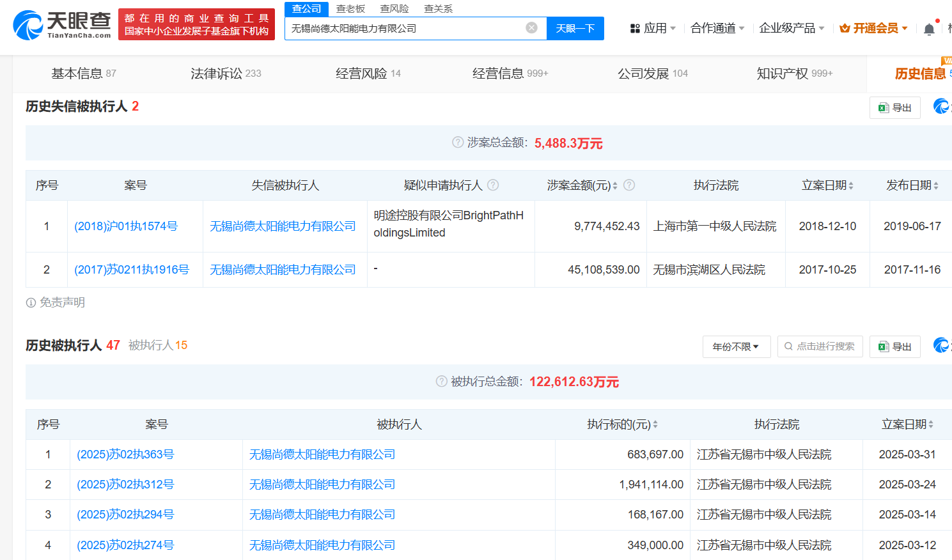Screen dimensions: 952x560
Task: Open the 知识产权 tab
Action: (795, 74)
